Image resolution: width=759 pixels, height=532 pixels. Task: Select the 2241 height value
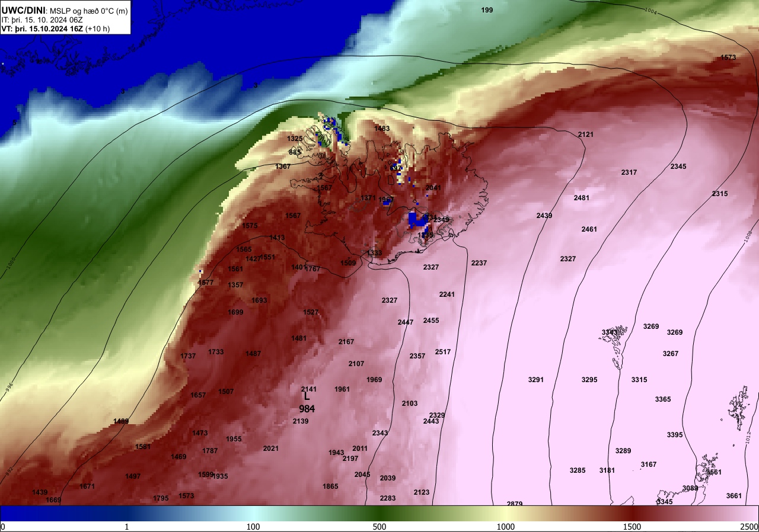(447, 294)
